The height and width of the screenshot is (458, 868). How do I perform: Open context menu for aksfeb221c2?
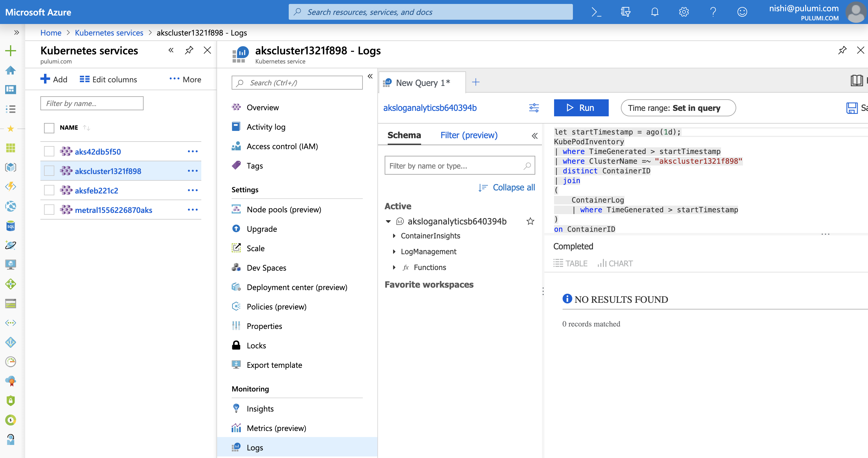192,190
